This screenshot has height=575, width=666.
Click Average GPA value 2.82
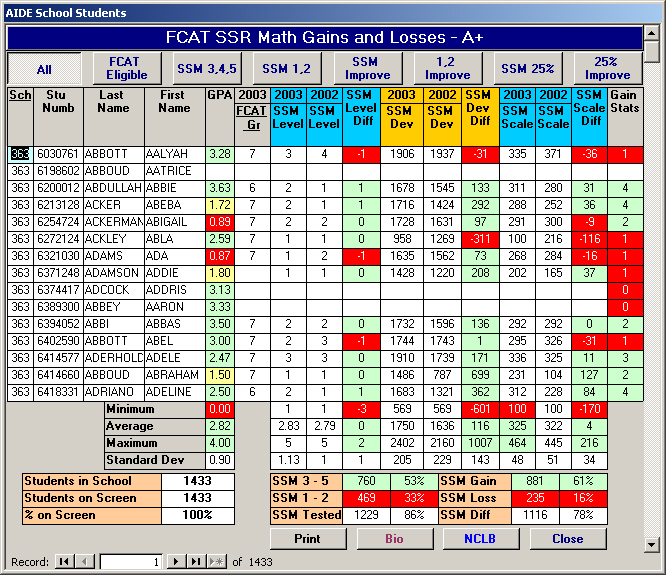point(220,426)
